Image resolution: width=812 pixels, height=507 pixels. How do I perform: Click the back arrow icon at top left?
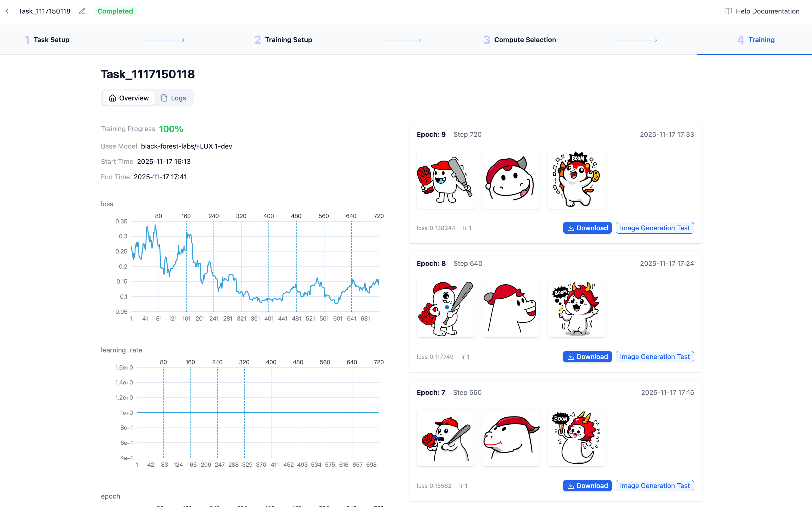7,11
